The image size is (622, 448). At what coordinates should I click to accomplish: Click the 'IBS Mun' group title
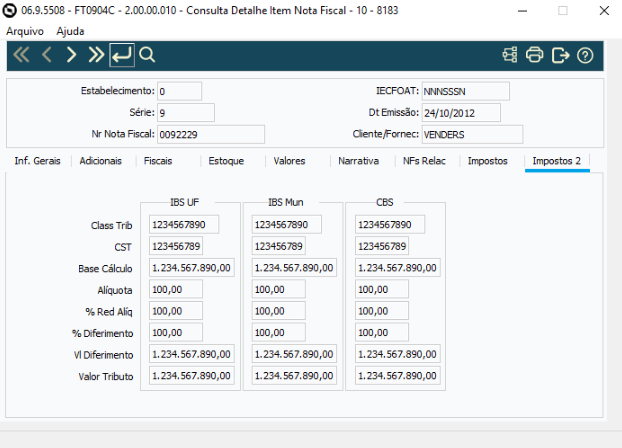(x=286, y=202)
